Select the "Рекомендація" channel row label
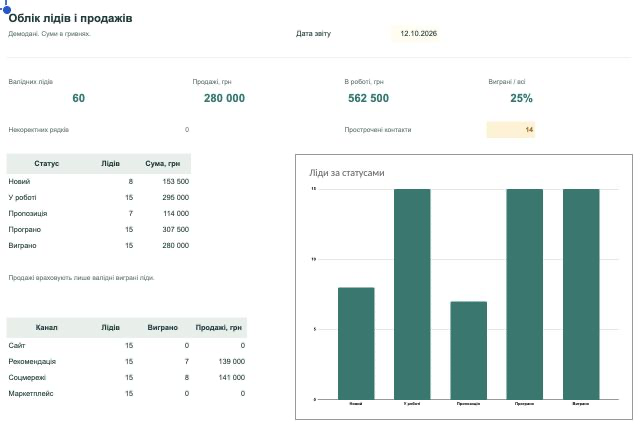Screen dimensions: 640x430 [32, 362]
